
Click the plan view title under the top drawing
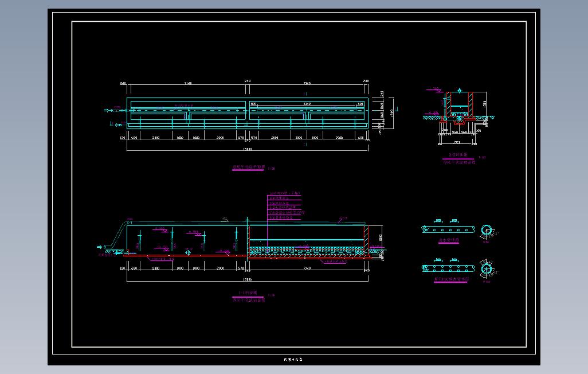point(249,167)
